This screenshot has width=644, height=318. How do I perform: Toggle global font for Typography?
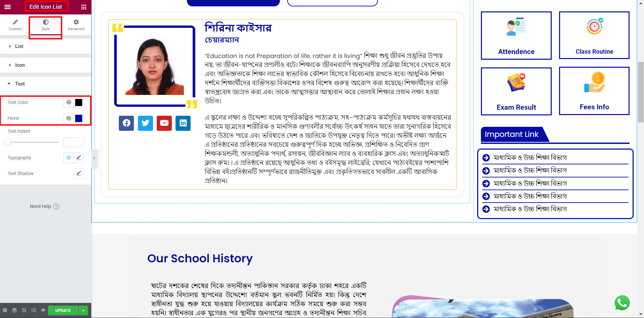point(69,158)
